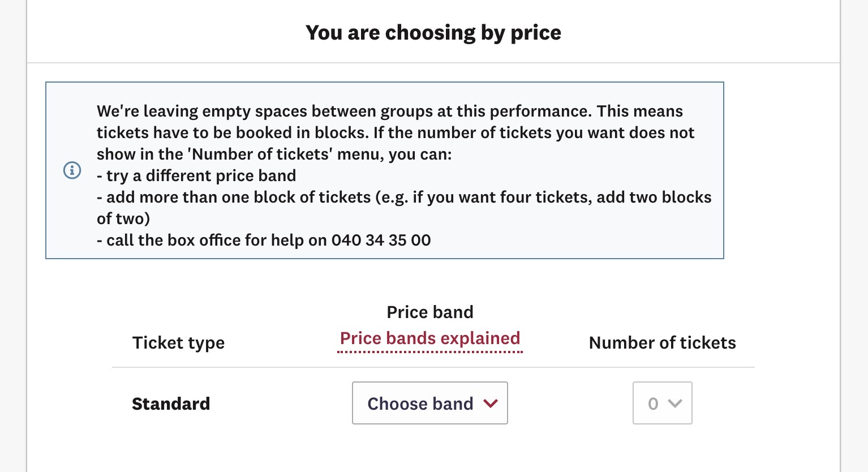This screenshot has height=472, width=868.
Task: Open the Price bands explained link
Action: point(430,338)
